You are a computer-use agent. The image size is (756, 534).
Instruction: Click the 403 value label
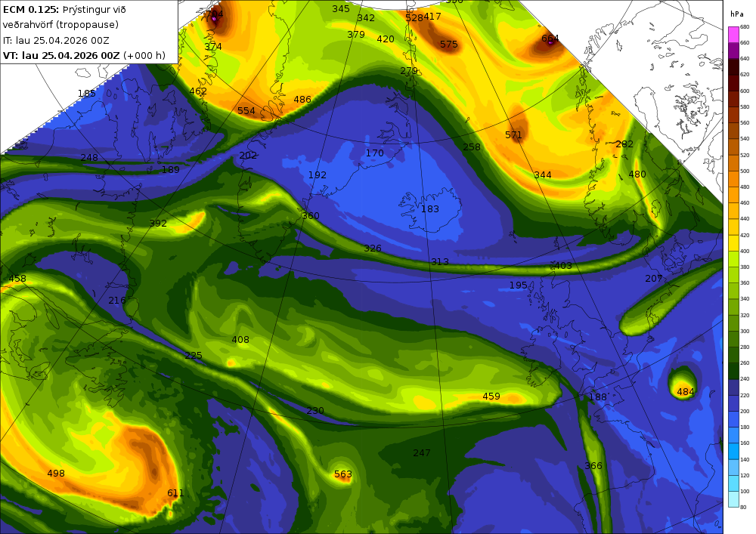563,265
